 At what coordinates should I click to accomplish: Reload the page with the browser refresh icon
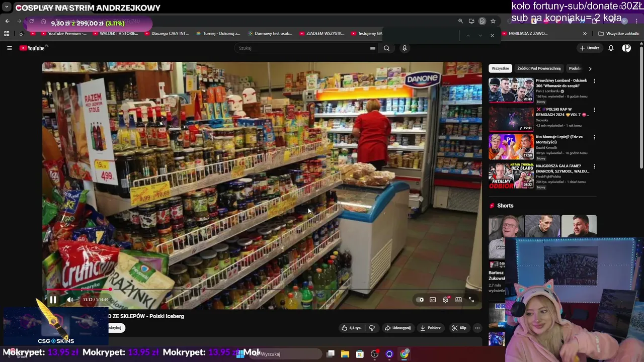pos(31,21)
